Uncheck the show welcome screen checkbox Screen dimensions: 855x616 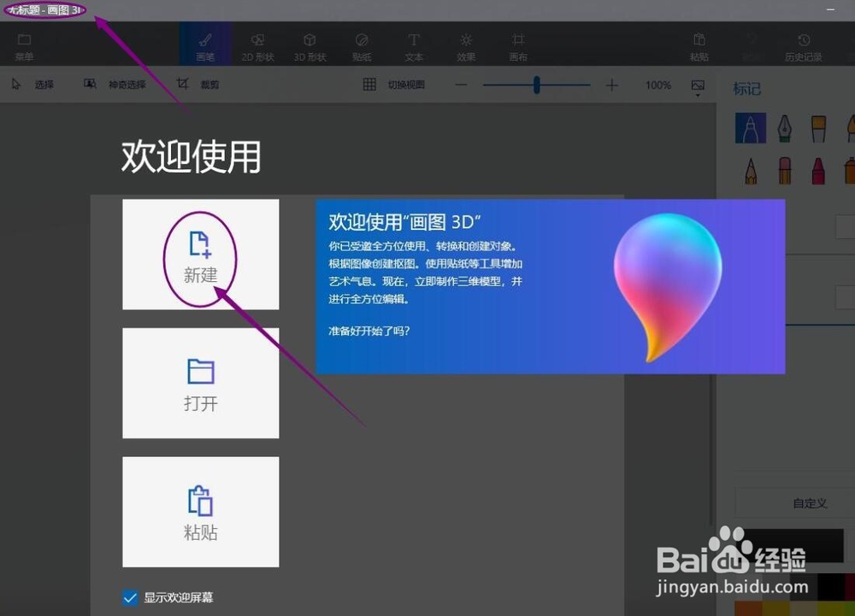(130, 598)
